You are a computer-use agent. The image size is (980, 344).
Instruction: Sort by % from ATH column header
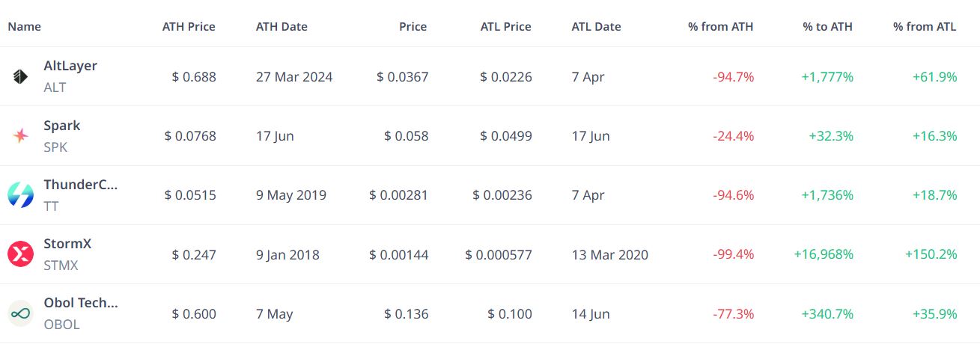click(x=720, y=26)
